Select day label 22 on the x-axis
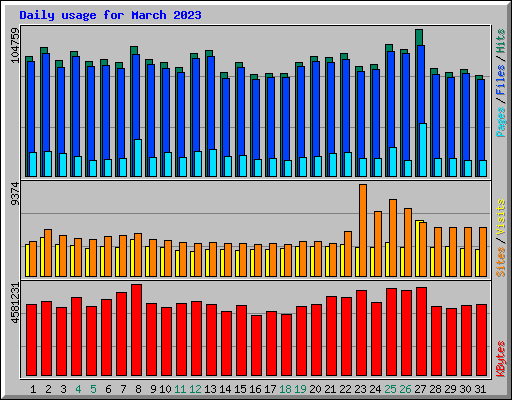 pos(345,389)
